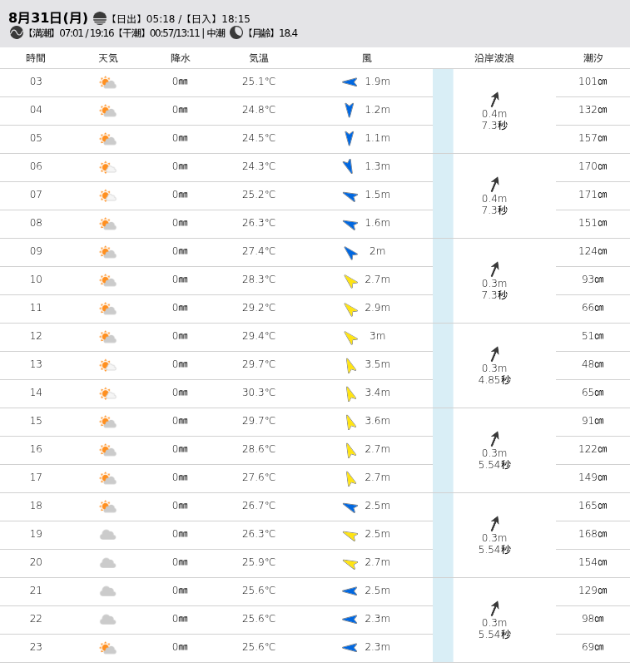Click the hour 17 time cell
Viewport: 630px width, 672px height.
coord(36,477)
